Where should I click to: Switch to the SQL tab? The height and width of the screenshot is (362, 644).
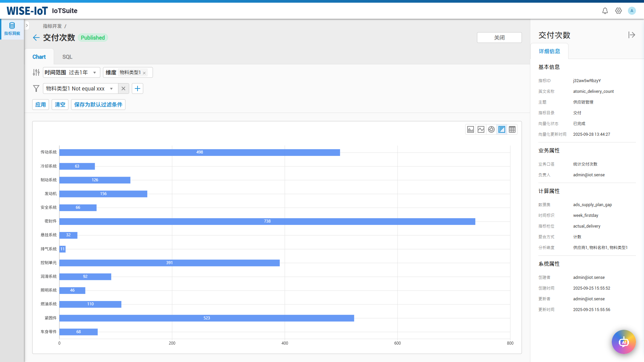67,57
